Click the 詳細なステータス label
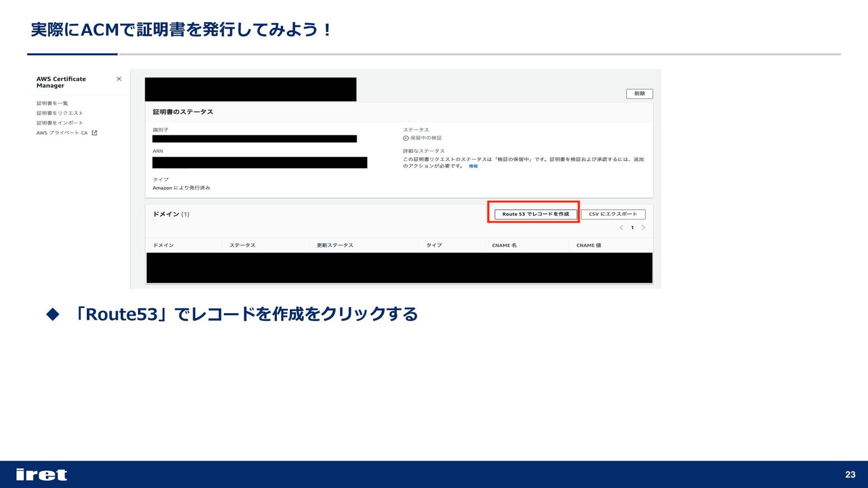Viewport: 868px width, 488px height. tap(424, 151)
